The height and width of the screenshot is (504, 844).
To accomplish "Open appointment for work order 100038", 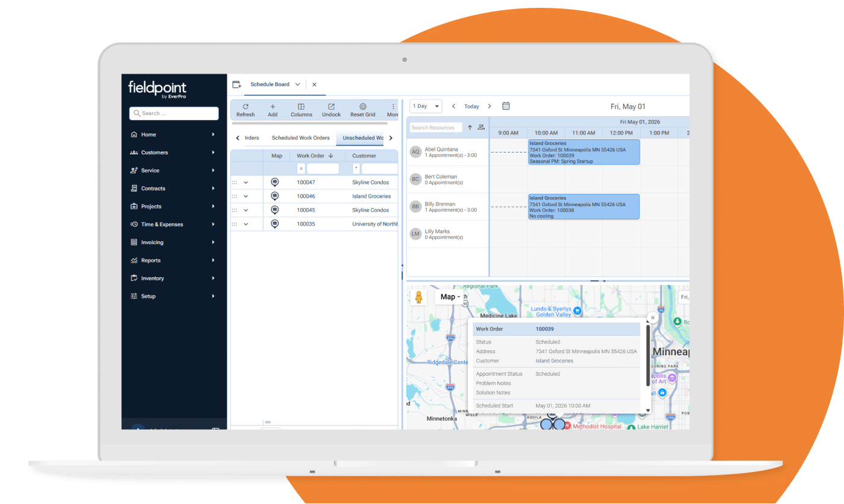I will point(584,207).
